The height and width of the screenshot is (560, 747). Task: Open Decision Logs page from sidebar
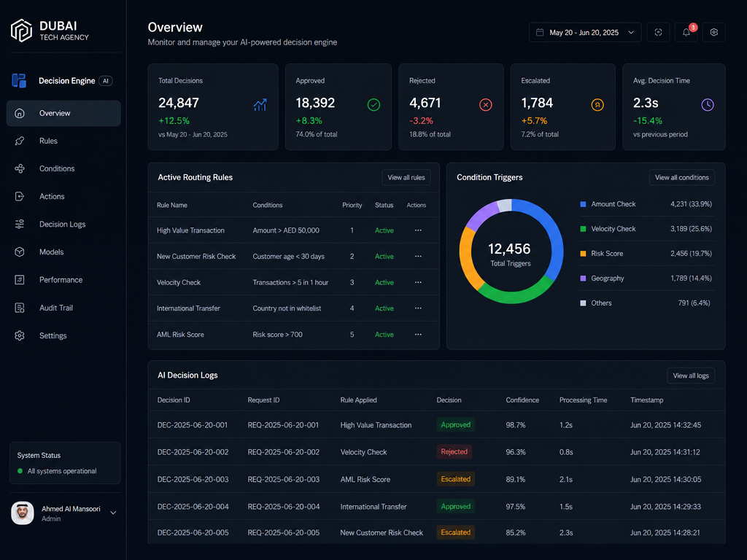pyautogui.click(x=63, y=225)
